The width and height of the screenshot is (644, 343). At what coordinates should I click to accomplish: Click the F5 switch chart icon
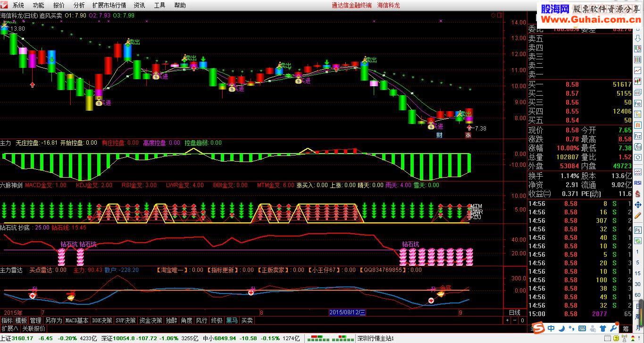pos(638,230)
